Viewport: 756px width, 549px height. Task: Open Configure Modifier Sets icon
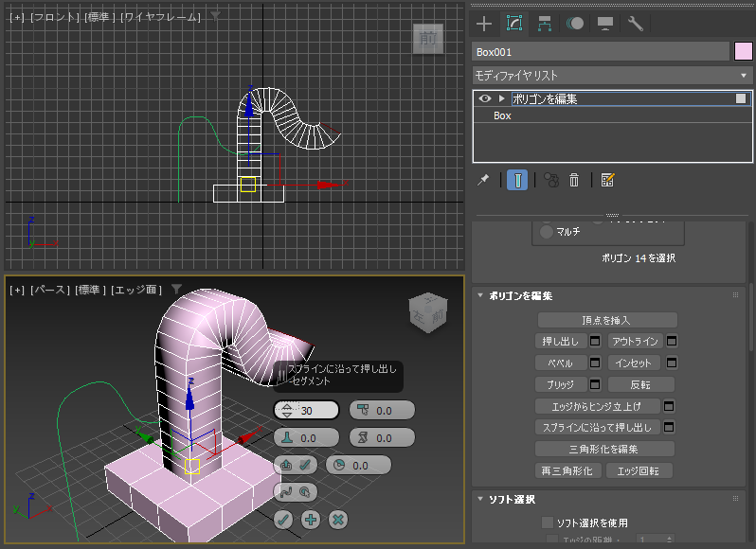point(607,180)
